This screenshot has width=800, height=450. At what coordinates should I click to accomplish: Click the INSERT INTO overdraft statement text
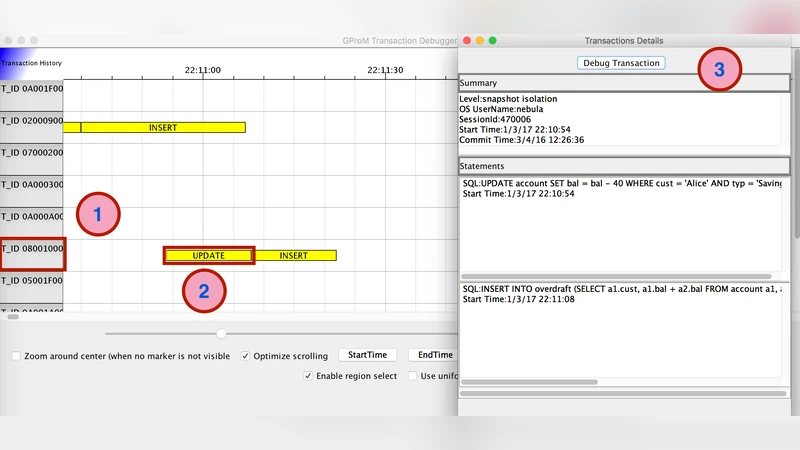(x=620, y=289)
